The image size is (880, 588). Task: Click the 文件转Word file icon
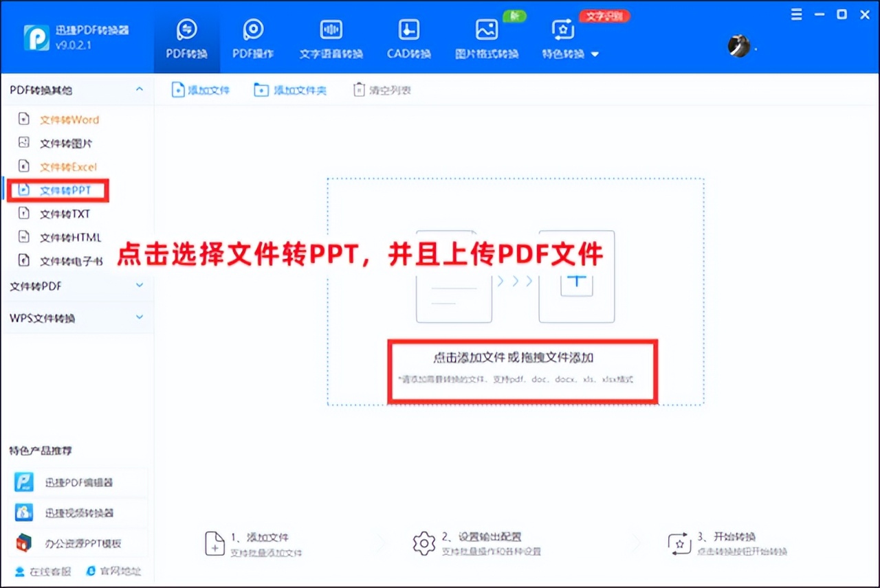click(24, 120)
